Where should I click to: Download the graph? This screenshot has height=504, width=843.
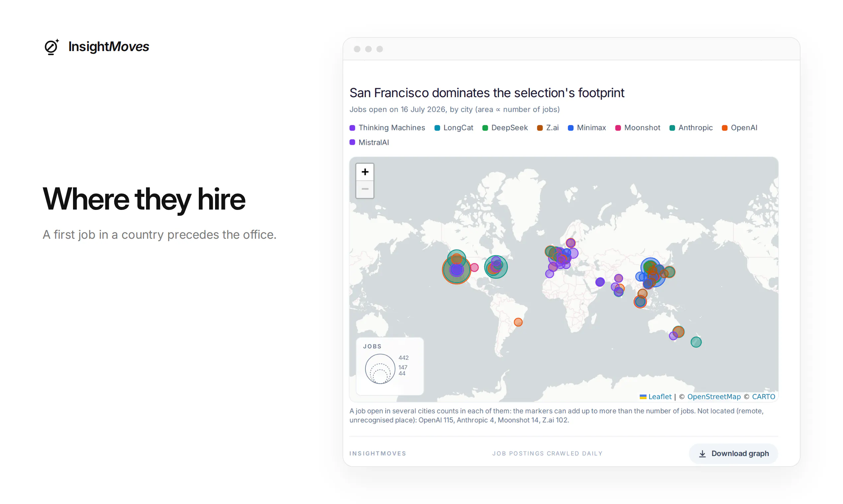(733, 454)
